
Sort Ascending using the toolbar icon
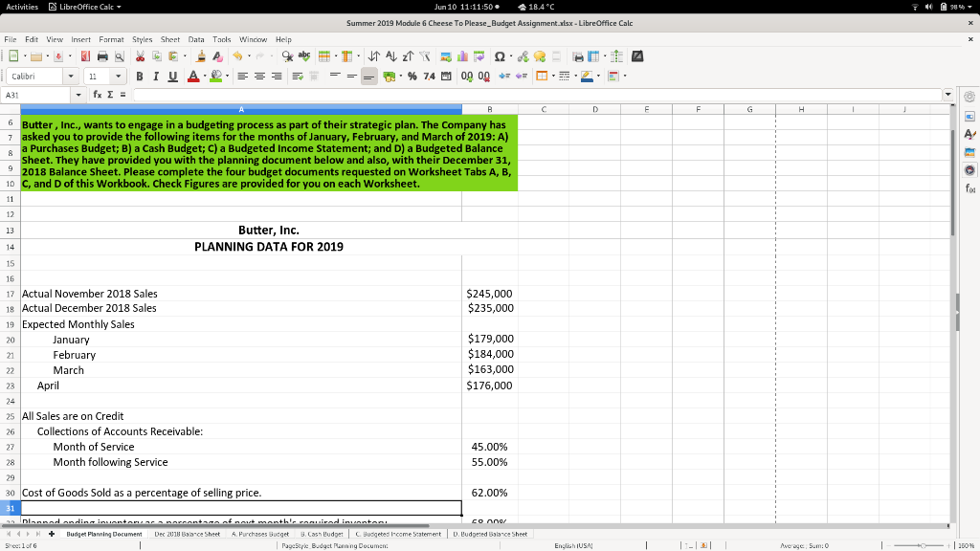coord(391,56)
